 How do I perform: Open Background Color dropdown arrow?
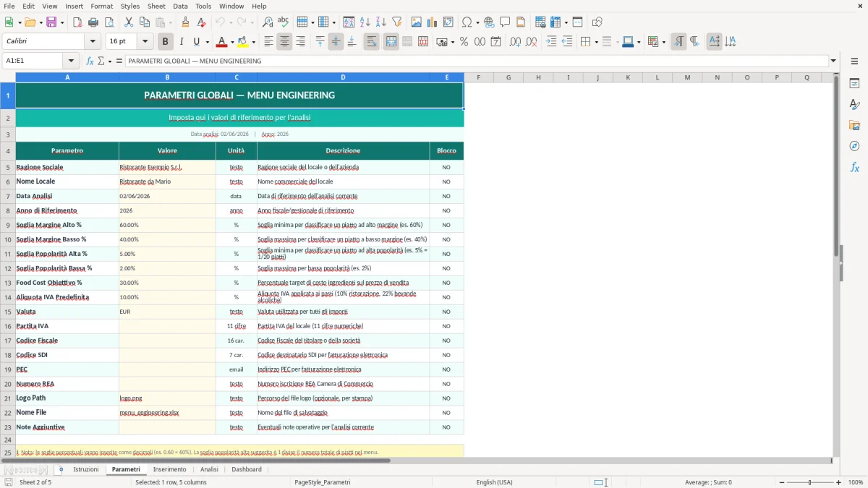(x=254, y=42)
